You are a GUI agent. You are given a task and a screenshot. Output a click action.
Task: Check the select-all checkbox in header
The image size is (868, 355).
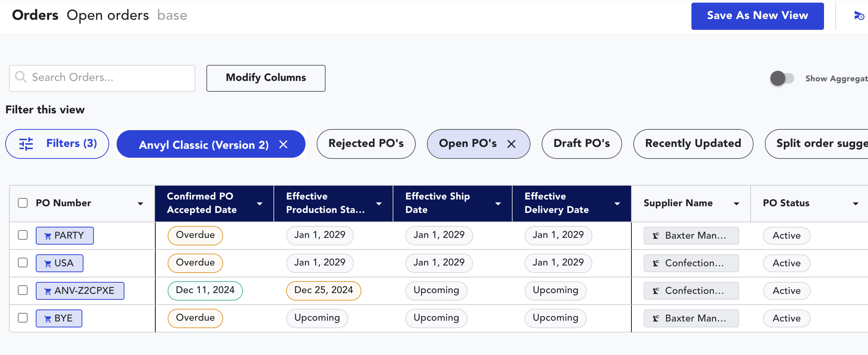tap(23, 203)
